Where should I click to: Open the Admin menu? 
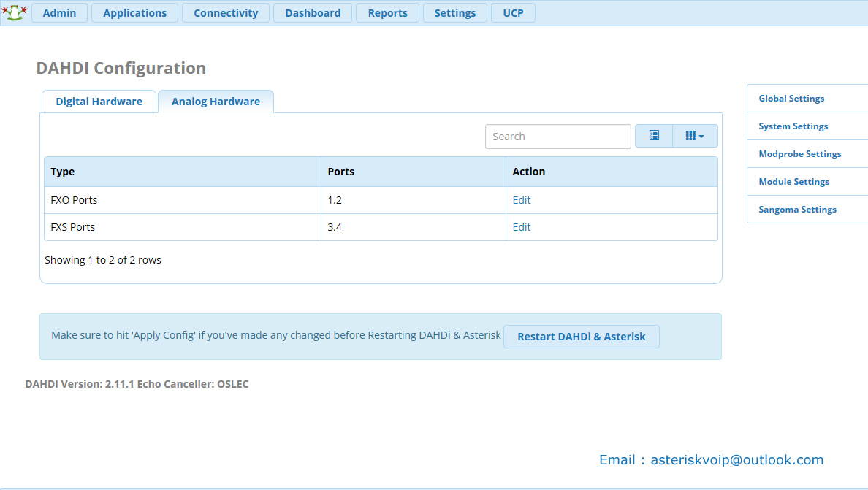click(59, 13)
